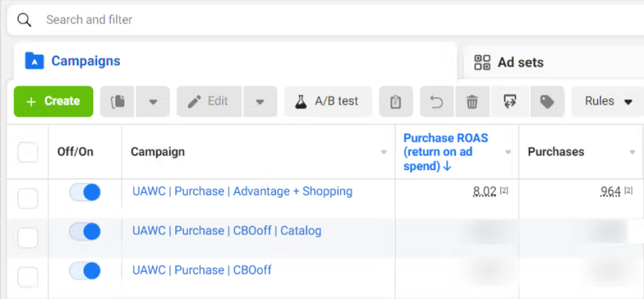Check the box for Advantage + Shopping row

coord(28,198)
